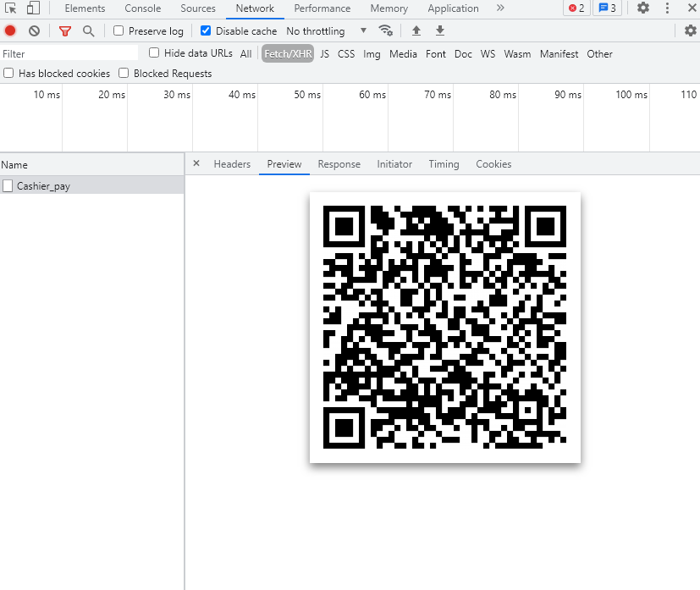Filter requests by Img
Image resolution: width=700 pixels, height=590 pixels.
[372, 54]
